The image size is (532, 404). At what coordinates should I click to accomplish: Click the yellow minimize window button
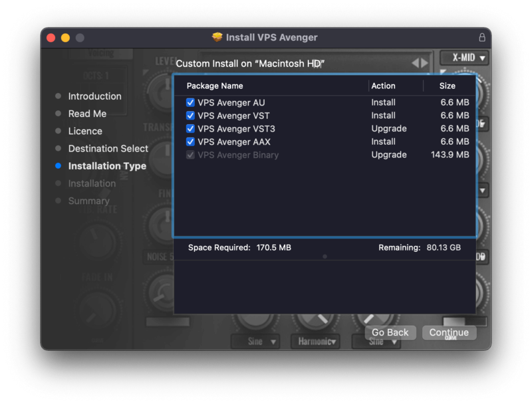65,38
